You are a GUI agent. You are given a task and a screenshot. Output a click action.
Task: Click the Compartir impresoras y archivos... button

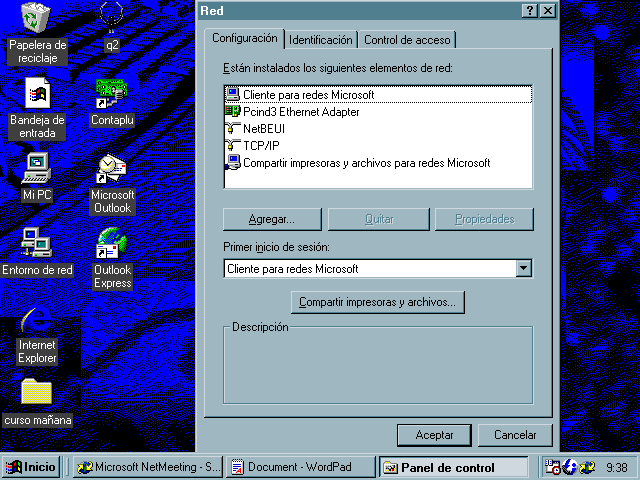pyautogui.click(x=378, y=302)
